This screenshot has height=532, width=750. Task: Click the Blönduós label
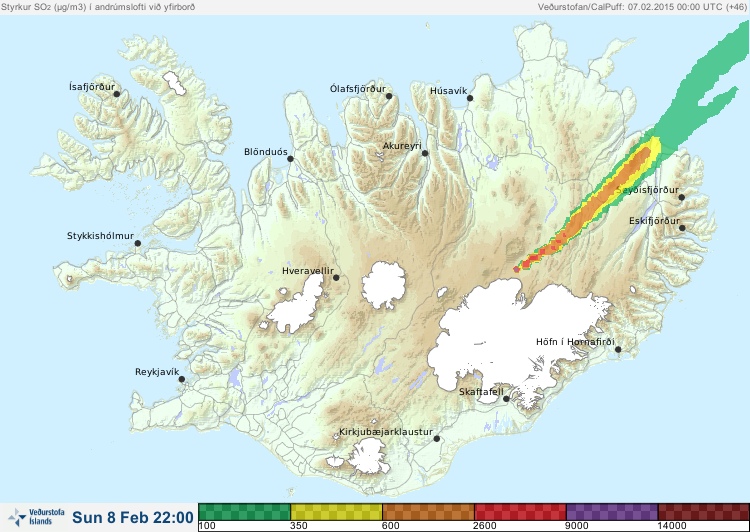[x=266, y=152]
